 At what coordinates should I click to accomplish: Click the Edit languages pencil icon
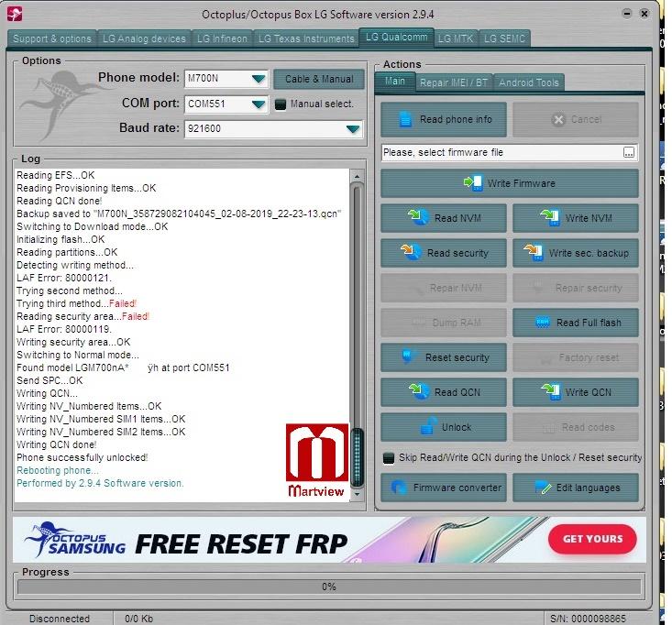pos(543,487)
